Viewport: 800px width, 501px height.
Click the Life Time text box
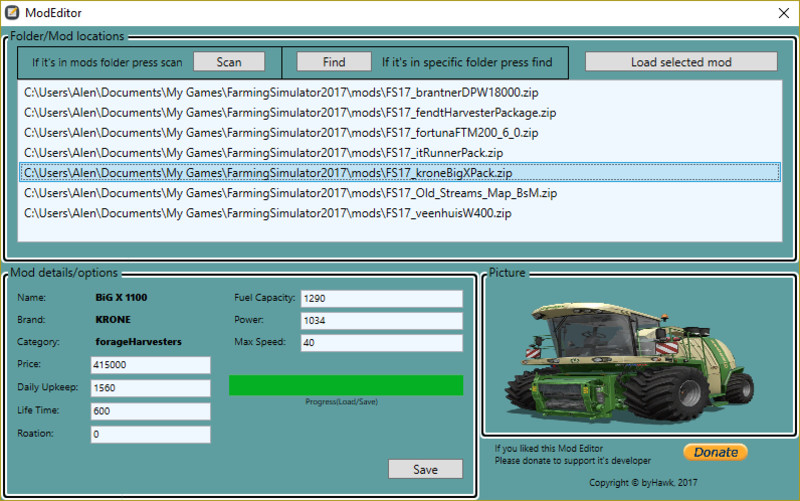pyautogui.click(x=150, y=411)
